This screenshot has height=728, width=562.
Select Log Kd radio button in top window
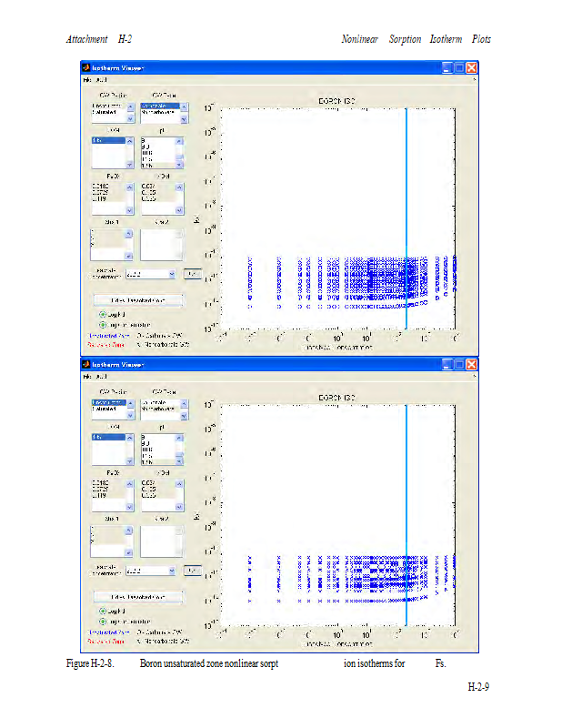[x=103, y=314]
